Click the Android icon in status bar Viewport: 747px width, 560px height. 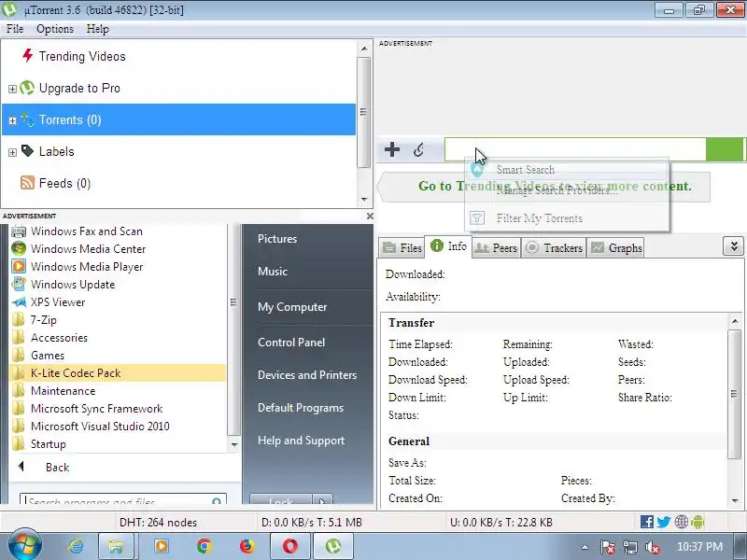(698, 522)
